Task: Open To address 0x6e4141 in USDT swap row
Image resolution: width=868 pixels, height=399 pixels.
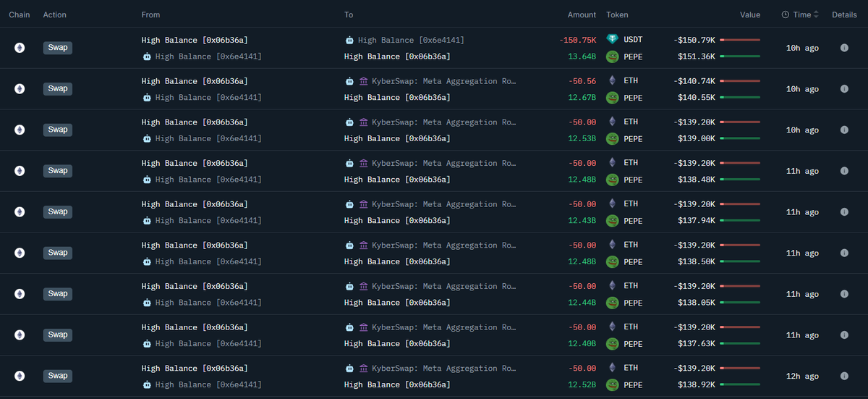Action: click(411, 40)
